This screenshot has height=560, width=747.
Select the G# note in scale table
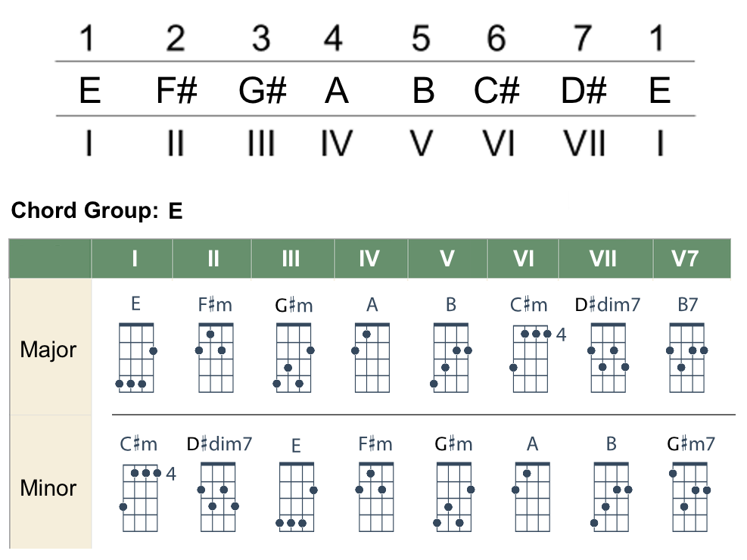point(263,90)
